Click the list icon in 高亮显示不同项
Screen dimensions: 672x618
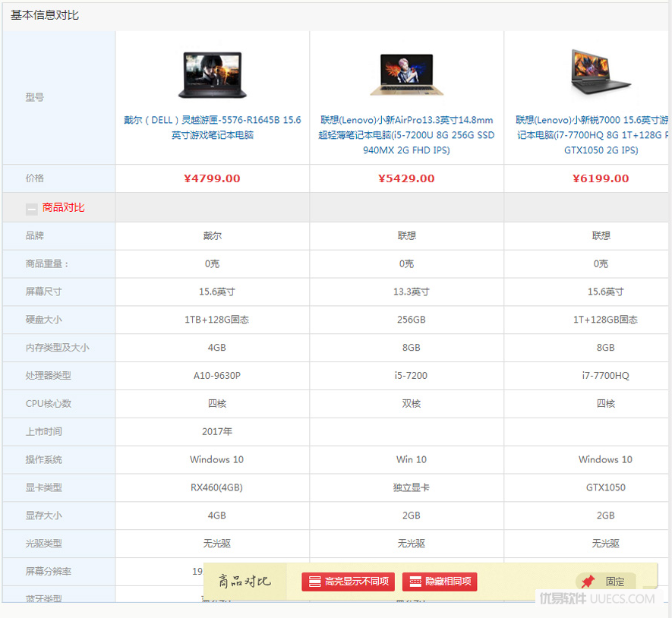point(314,582)
